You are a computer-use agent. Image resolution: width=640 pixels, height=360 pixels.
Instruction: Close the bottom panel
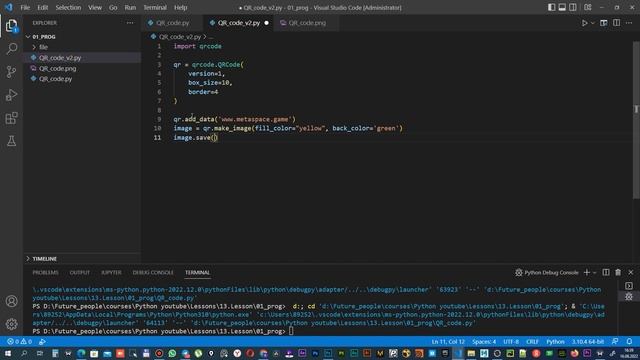[x=631, y=273]
